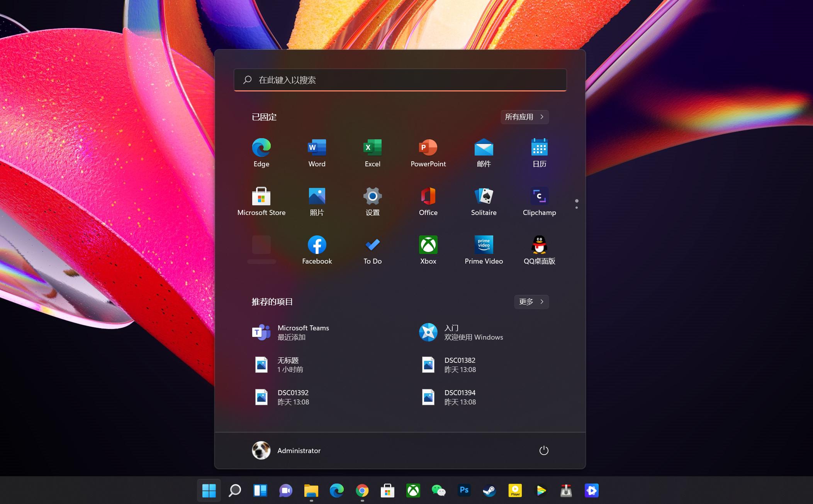This screenshot has height=504, width=813.
Task: Launch QQ桌面版
Action: point(539,250)
